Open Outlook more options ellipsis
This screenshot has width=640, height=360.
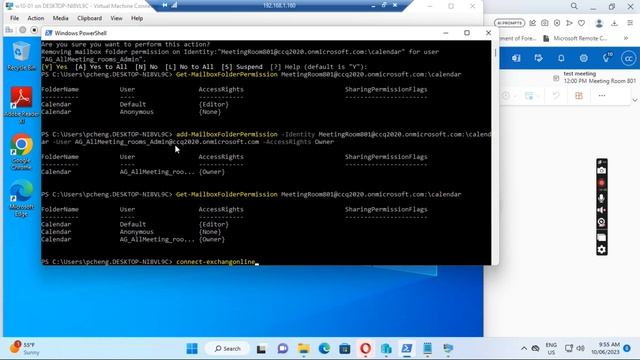602,96
